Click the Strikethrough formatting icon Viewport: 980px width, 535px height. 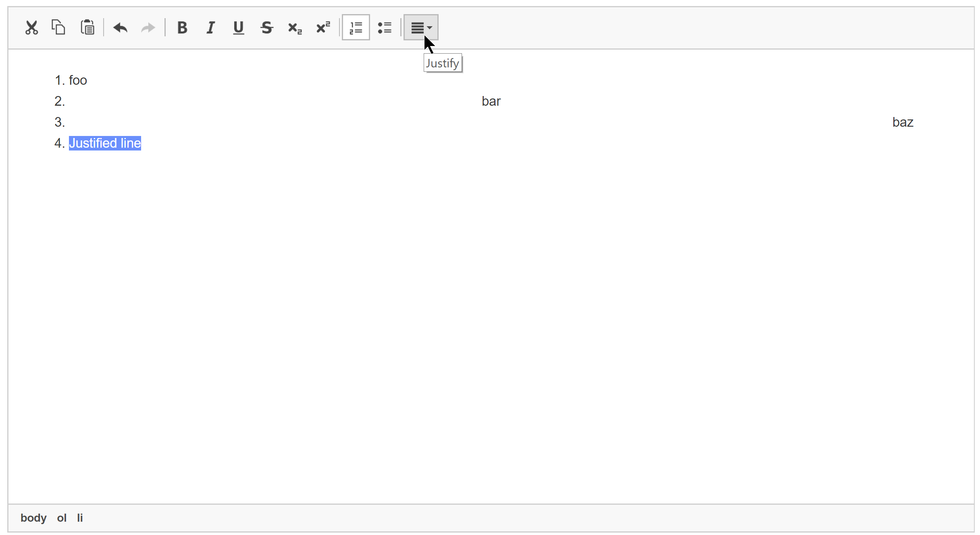(266, 28)
